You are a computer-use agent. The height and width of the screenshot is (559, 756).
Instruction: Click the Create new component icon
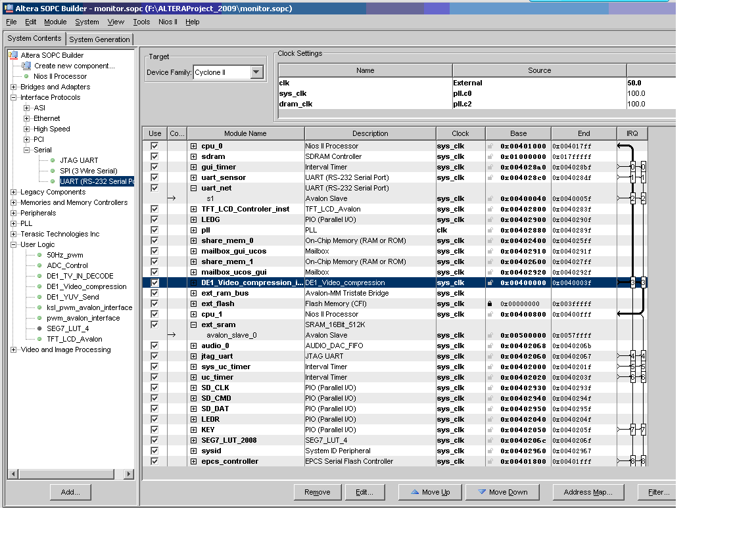pyautogui.click(x=26, y=66)
